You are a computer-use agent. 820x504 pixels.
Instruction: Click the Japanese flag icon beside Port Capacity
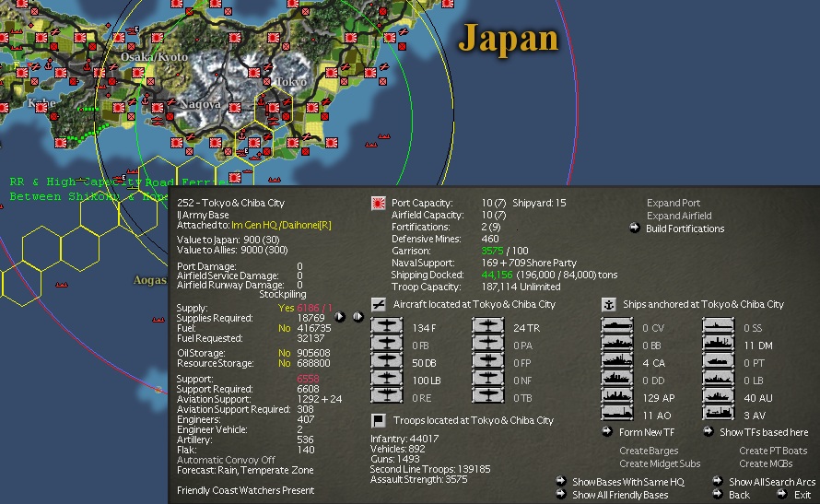click(378, 204)
